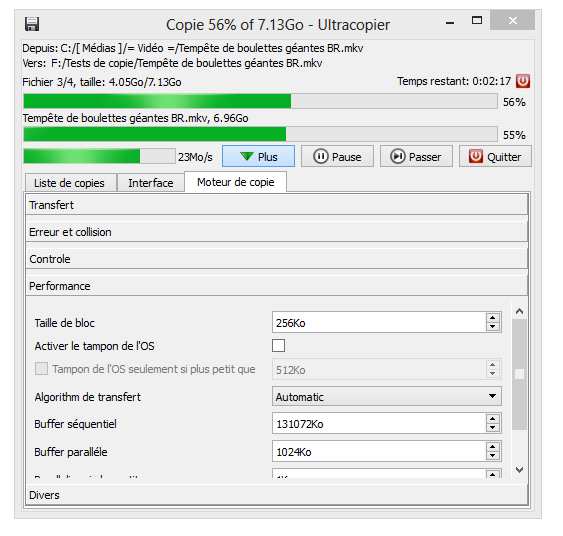Maximize the Ultracopier window

tap(477, 20)
